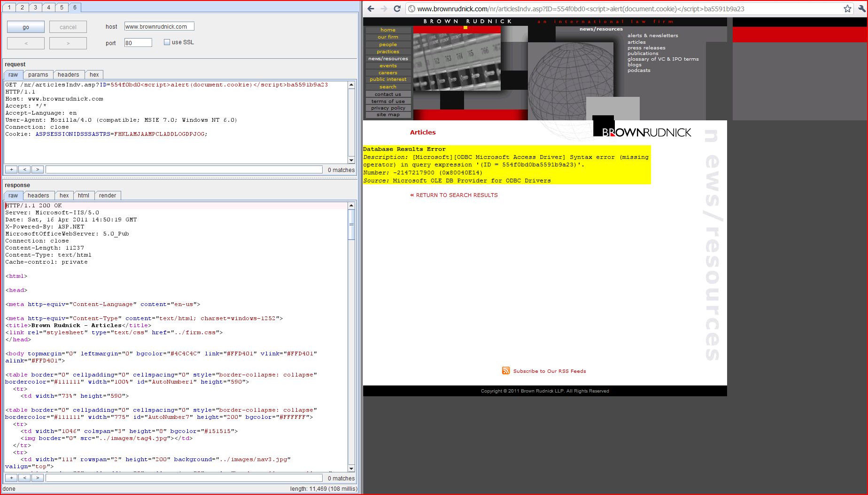Image resolution: width=868 pixels, height=495 pixels.
Task: Open the search navigation link
Action: click(388, 86)
